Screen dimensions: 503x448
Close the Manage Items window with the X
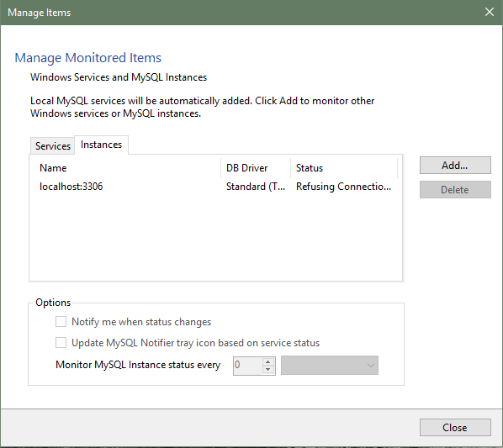[x=490, y=12]
